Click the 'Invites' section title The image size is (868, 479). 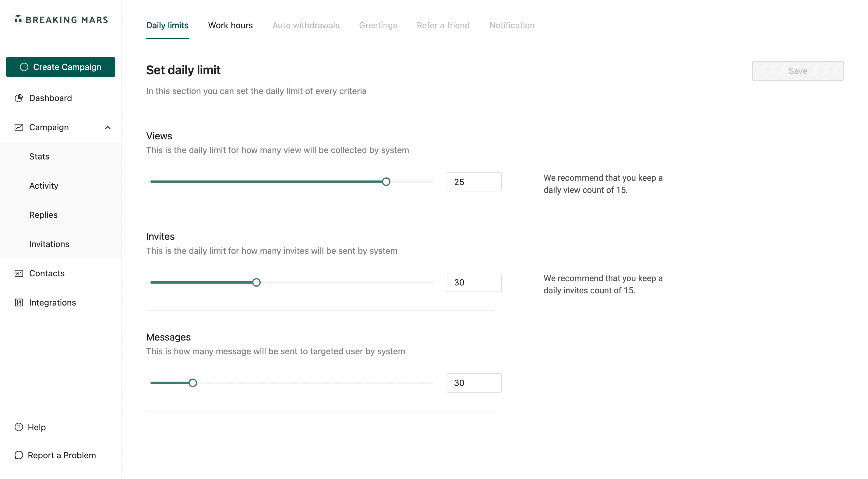[161, 236]
